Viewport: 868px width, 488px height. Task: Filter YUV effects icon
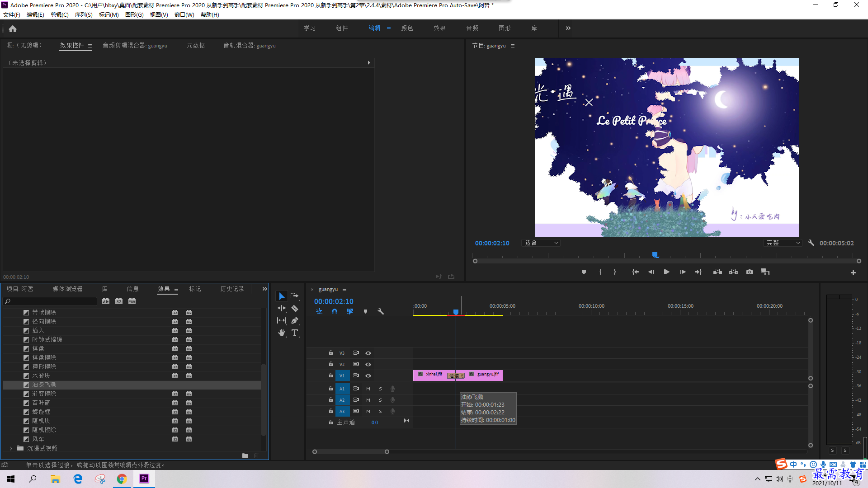[x=132, y=301]
